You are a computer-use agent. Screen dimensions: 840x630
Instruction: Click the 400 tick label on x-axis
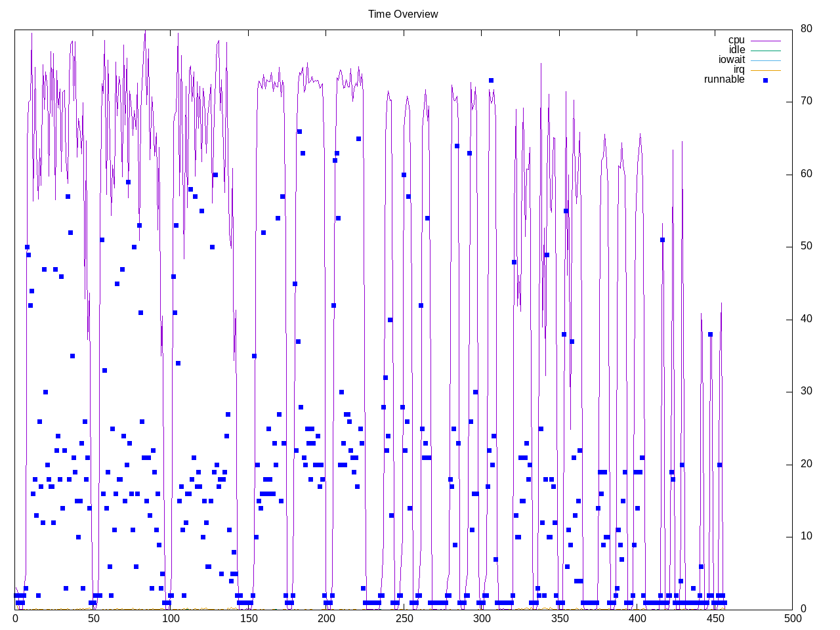pyautogui.click(x=637, y=618)
